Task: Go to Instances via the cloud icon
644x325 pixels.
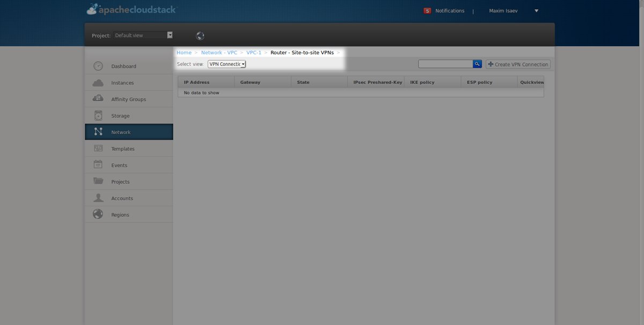Action: 98,83
